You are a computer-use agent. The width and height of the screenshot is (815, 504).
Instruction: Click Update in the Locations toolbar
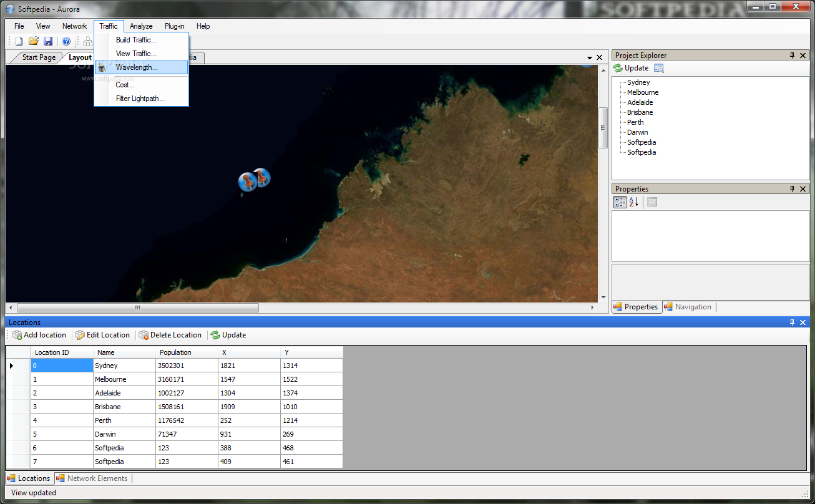tap(228, 335)
